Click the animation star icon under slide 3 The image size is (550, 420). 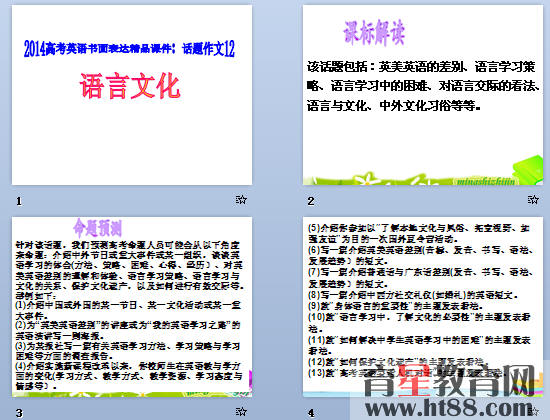click(241, 411)
